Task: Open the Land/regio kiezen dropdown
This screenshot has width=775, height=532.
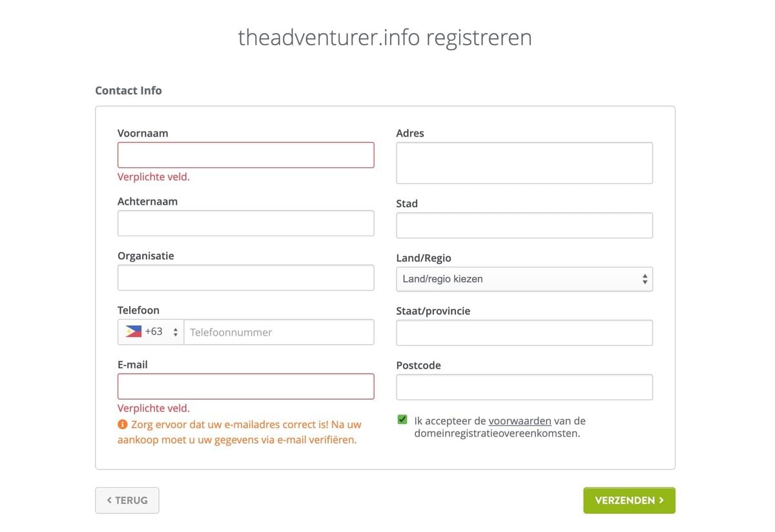Action: click(x=524, y=278)
